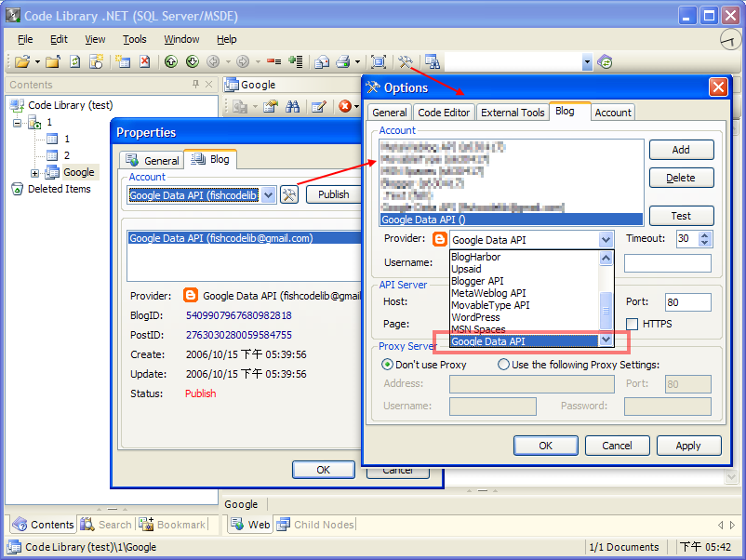The image size is (746, 560).
Task: Click the green move down arrow icon
Action: [x=193, y=61]
